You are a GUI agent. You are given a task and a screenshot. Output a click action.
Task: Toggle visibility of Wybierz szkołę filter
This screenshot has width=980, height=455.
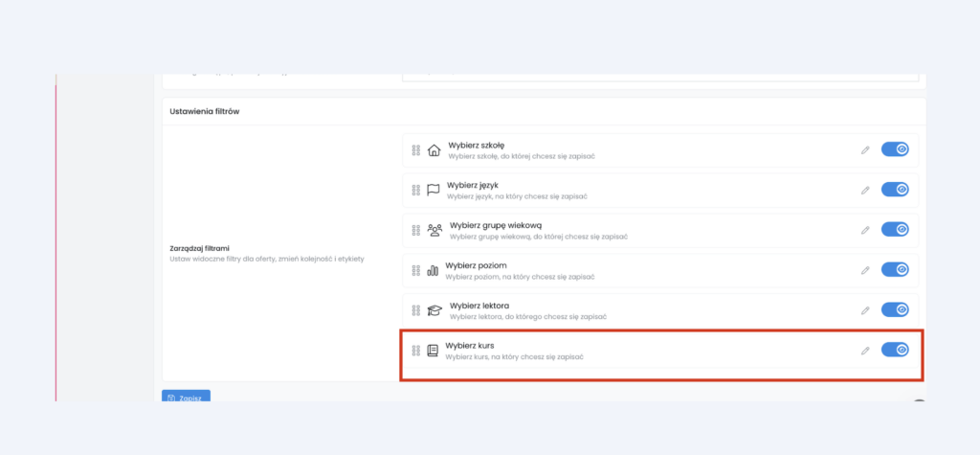tap(895, 149)
